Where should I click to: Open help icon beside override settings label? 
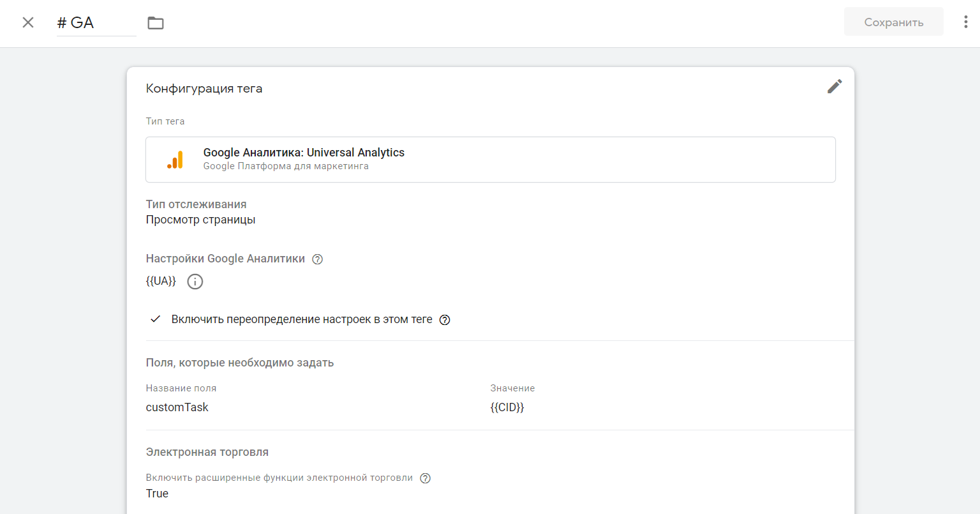coord(445,320)
